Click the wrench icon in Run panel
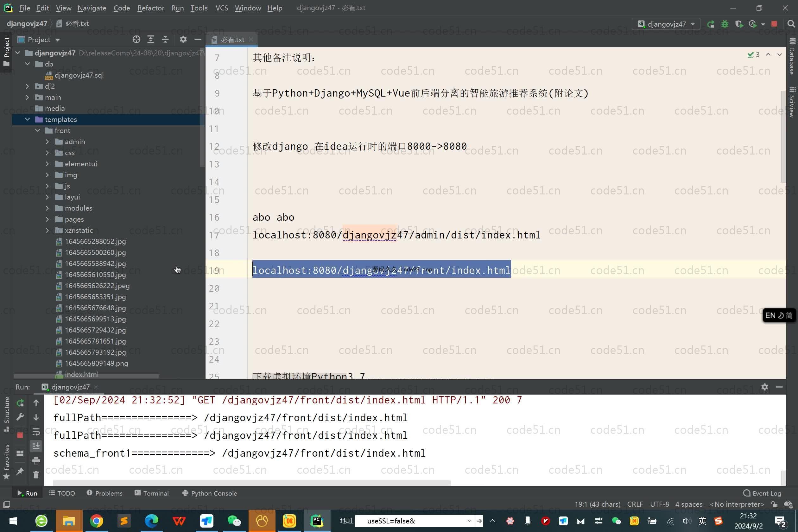Image resolution: width=798 pixels, height=532 pixels. [20, 417]
